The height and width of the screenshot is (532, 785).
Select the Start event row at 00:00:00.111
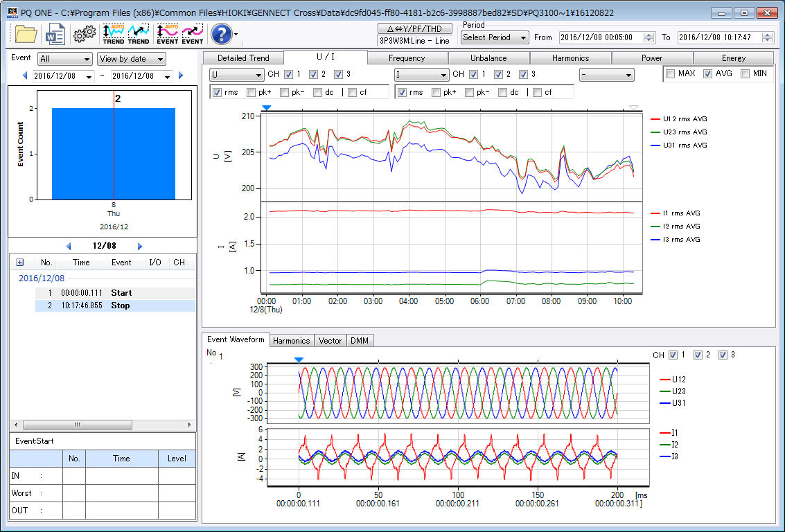(x=115, y=293)
